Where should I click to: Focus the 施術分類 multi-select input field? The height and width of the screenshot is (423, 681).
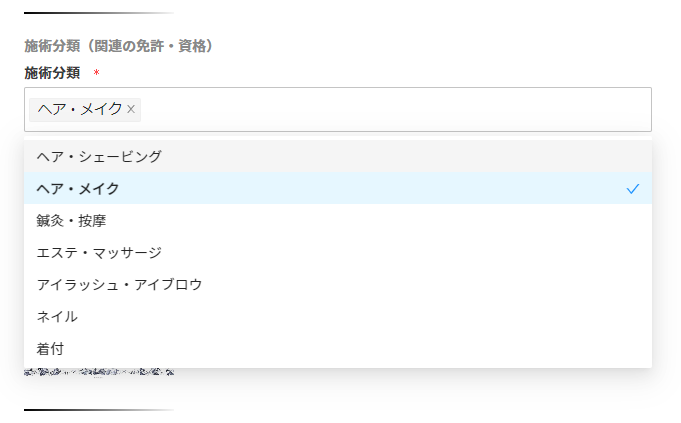pos(400,109)
